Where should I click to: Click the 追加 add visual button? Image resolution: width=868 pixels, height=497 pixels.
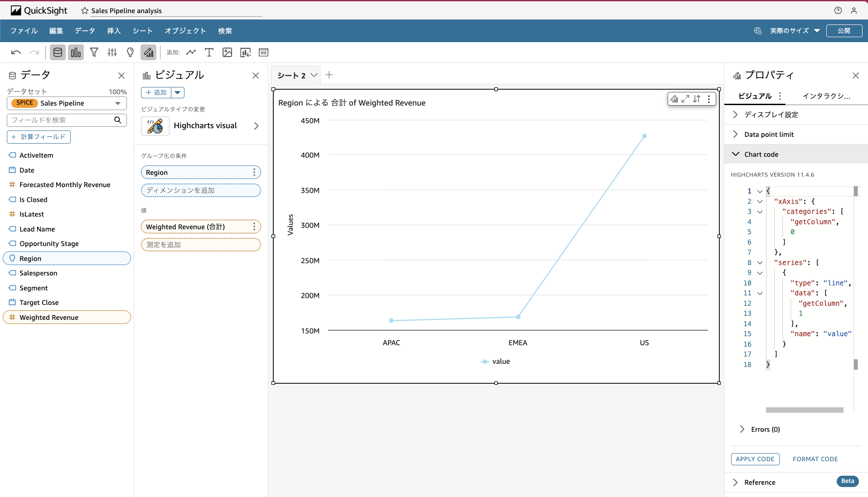click(156, 92)
